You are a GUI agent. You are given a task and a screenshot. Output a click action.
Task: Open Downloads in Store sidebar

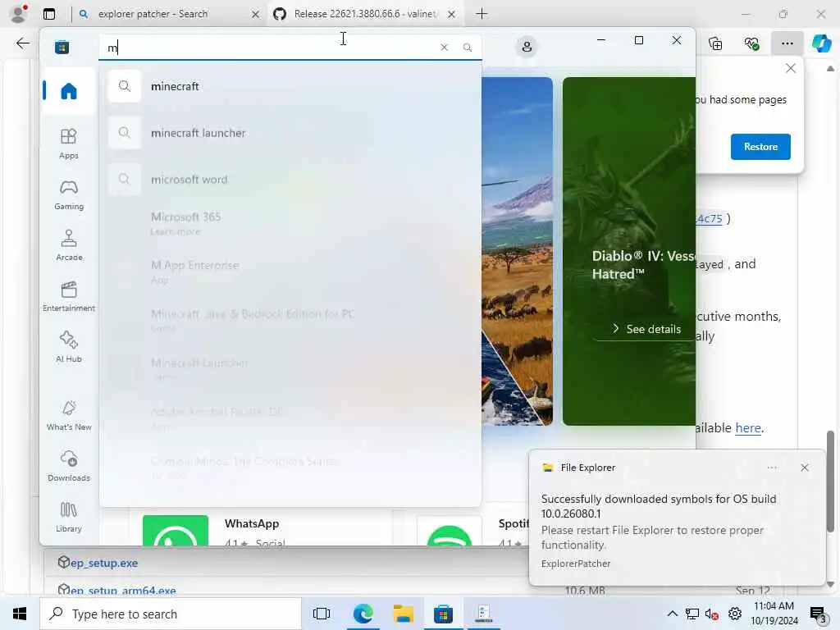click(69, 466)
